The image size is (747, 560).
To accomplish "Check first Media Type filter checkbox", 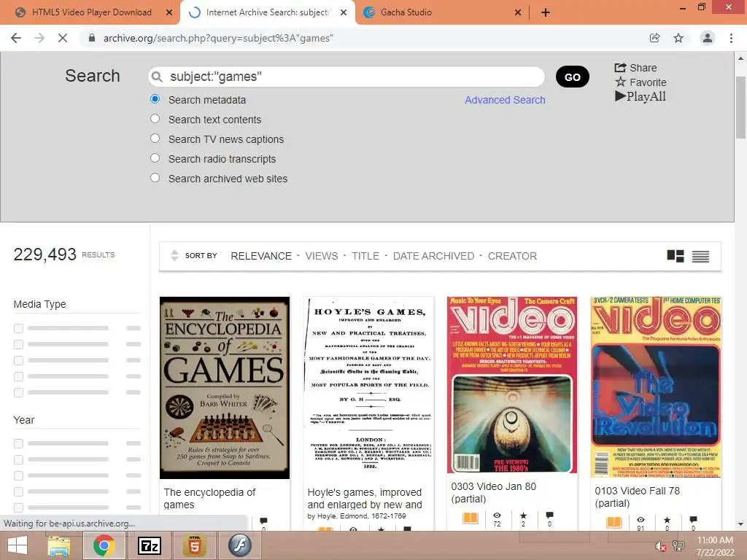I will (x=18, y=328).
